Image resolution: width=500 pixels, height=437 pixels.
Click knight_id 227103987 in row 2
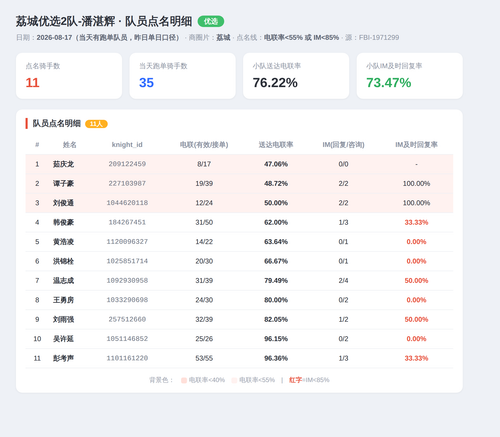point(127,183)
